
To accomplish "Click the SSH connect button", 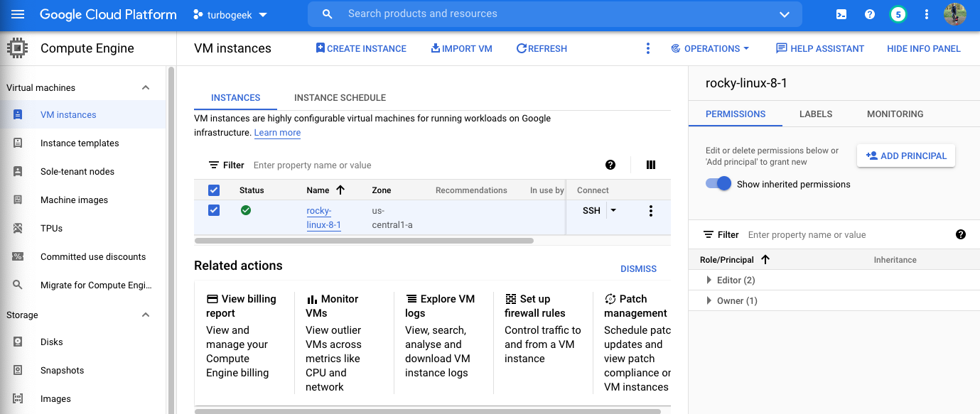I will (x=591, y=210).
